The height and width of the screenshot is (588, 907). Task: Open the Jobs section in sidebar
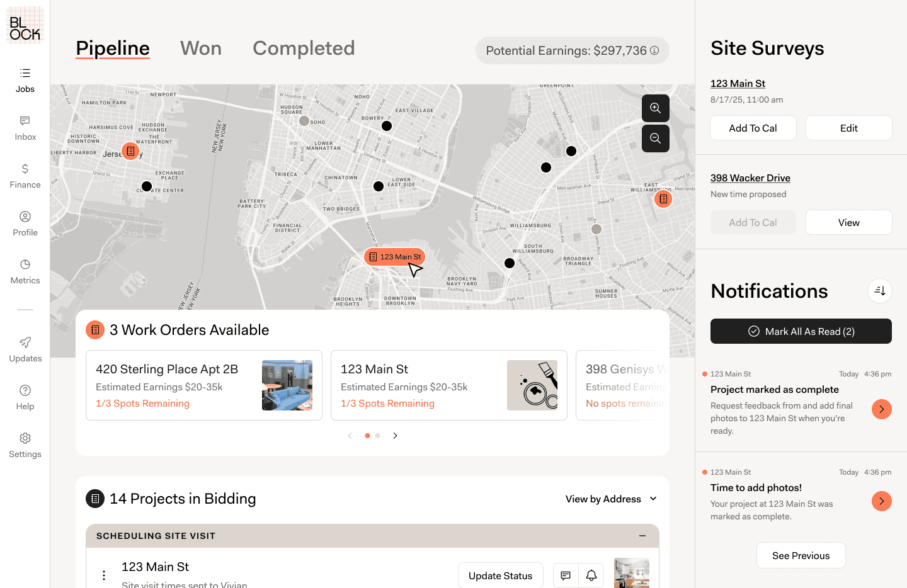(x=25, y=81)
